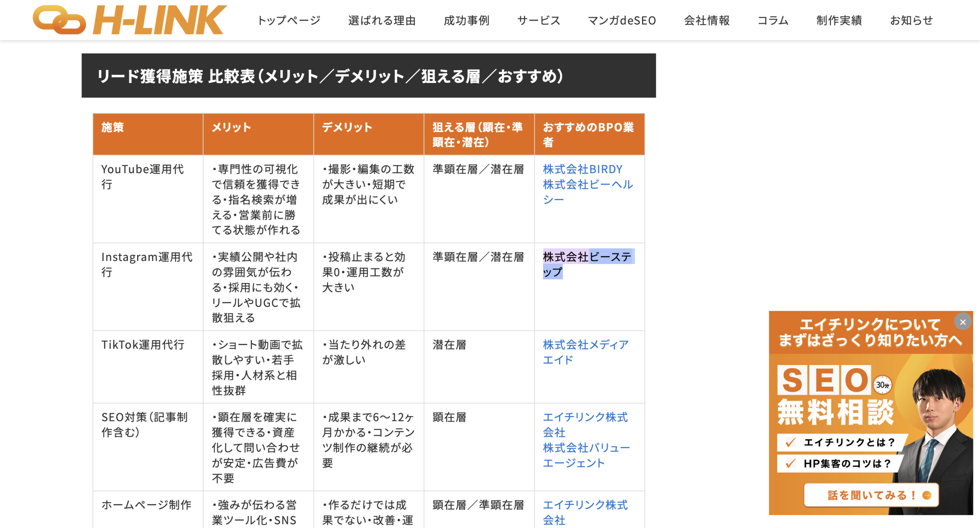Viewport: 980px width, 528px height.
Task: Click リード獲得施策 比較表 heading
Action: coord(369,76)
